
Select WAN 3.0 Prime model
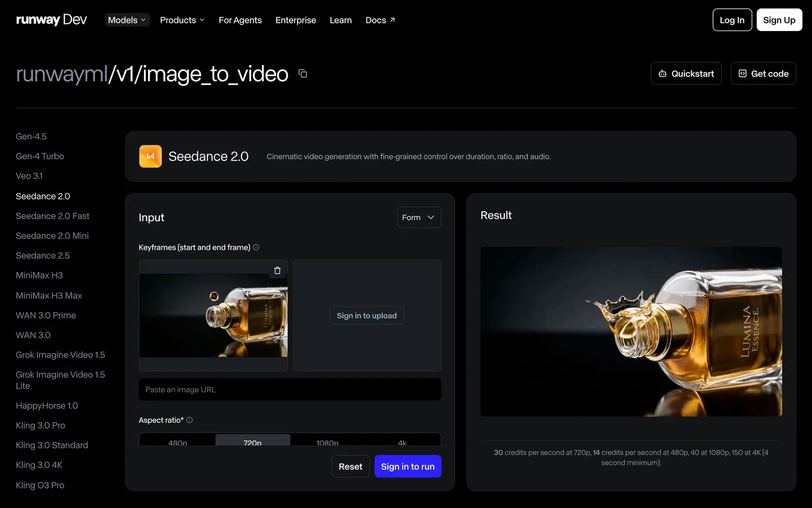click(46, 315)
